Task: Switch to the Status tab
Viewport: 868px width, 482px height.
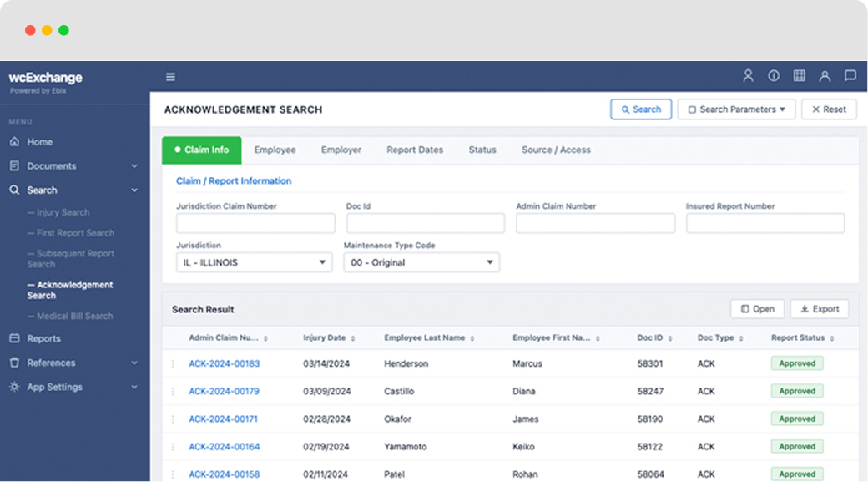Action: 482,150
